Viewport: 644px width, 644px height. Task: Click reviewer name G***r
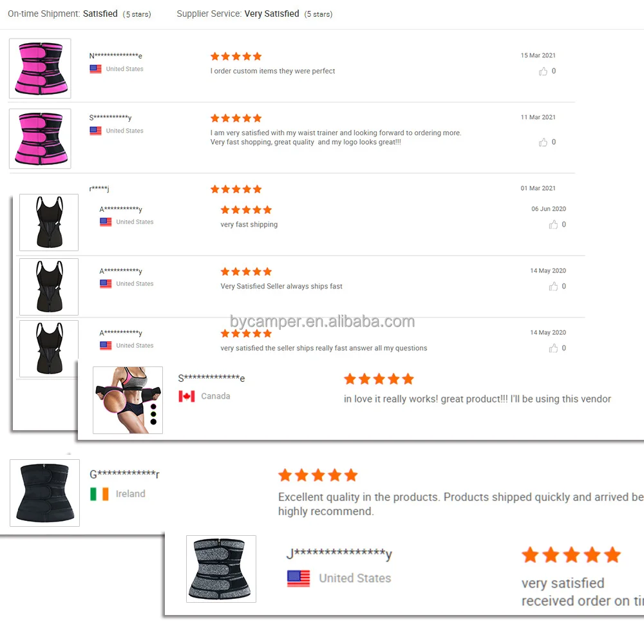pyautogui.click(x=124, y=475)
